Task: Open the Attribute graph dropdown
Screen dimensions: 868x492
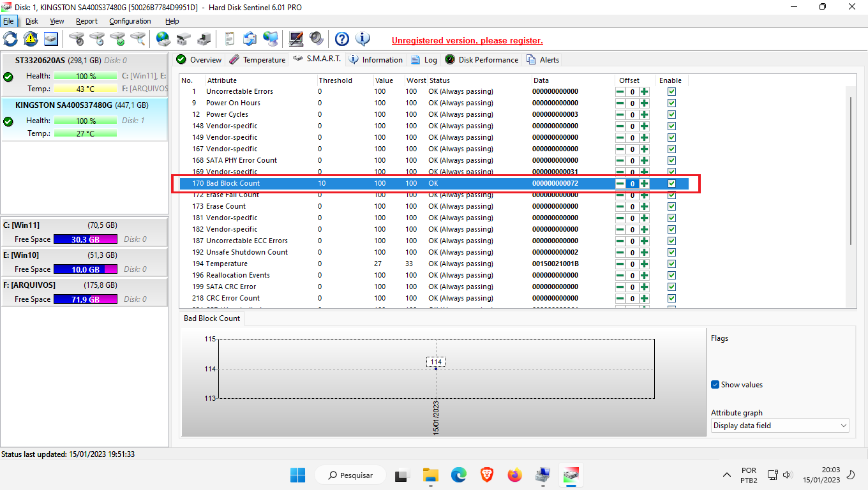Action: click(x=780, y=426)
